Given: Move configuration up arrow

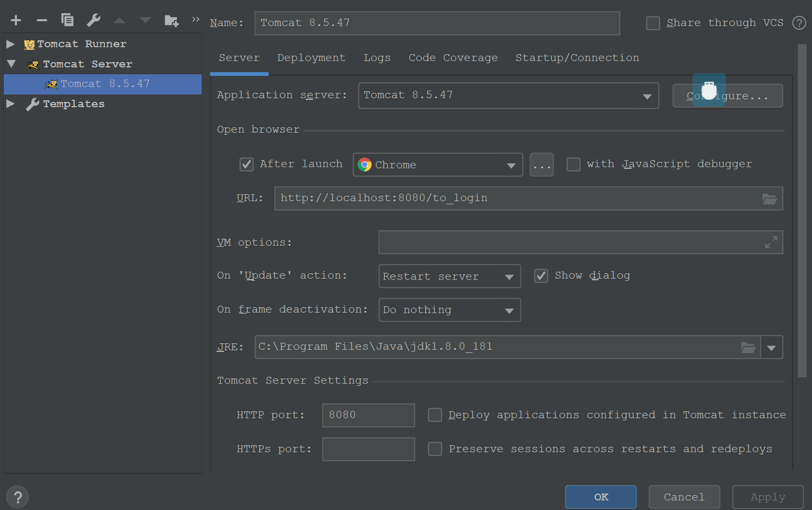Looking at the screenshot, I should point(119,20).
